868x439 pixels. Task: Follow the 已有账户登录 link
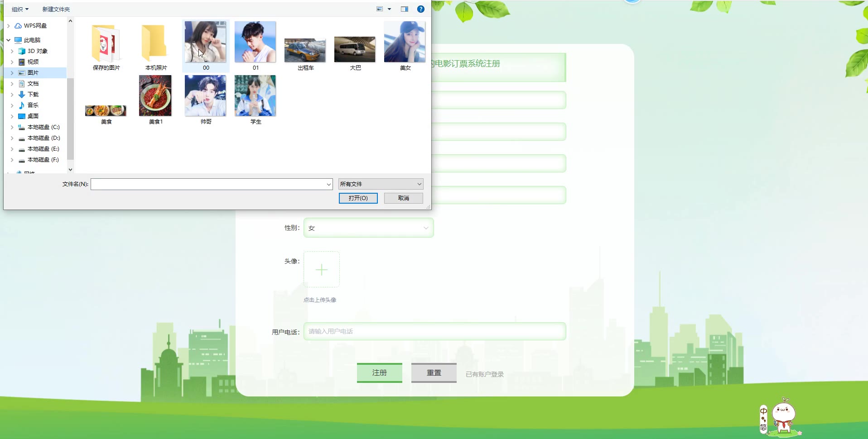click(x=485, y=374)
